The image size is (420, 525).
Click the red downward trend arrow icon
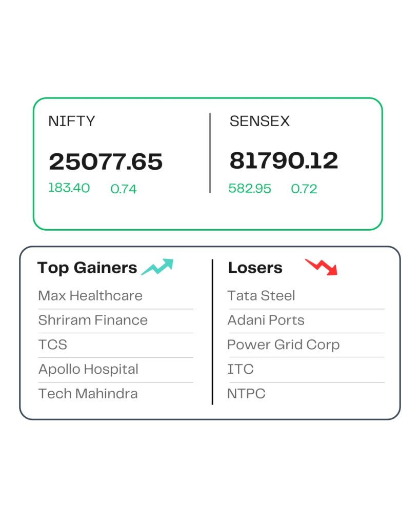(x=322, y=267)
